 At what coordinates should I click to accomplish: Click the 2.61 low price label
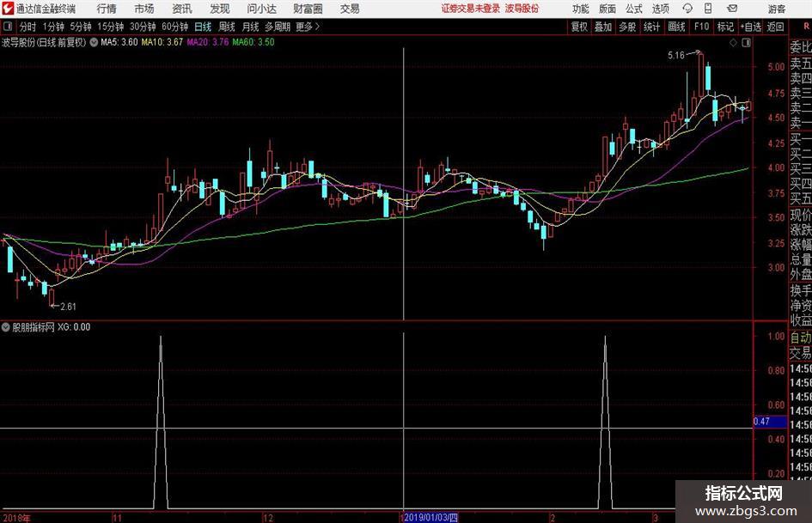click(x=68, y=307)
